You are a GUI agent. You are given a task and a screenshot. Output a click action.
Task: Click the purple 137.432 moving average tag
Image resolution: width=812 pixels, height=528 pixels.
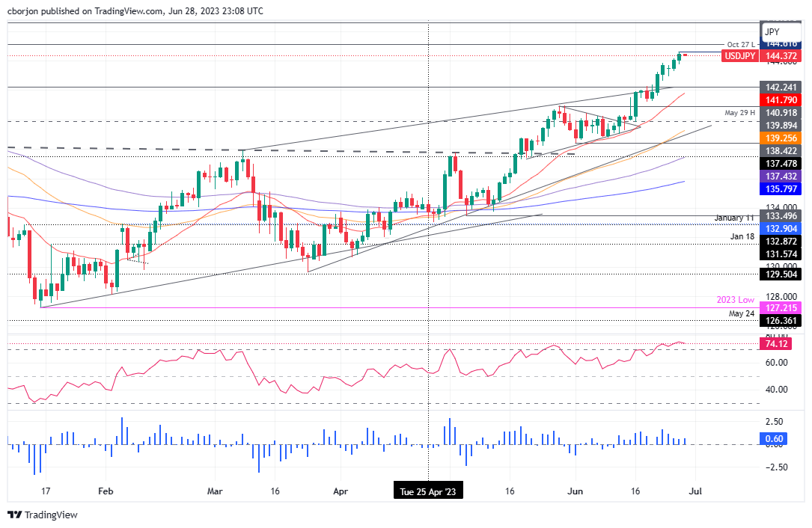781,176
